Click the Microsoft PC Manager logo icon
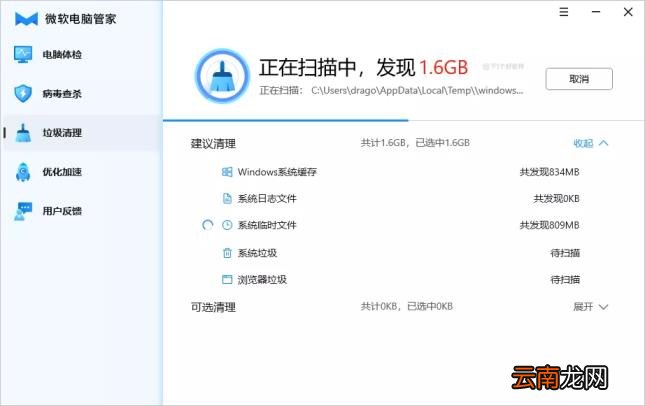This screenshot has width=645, height=406. (26, 19)
